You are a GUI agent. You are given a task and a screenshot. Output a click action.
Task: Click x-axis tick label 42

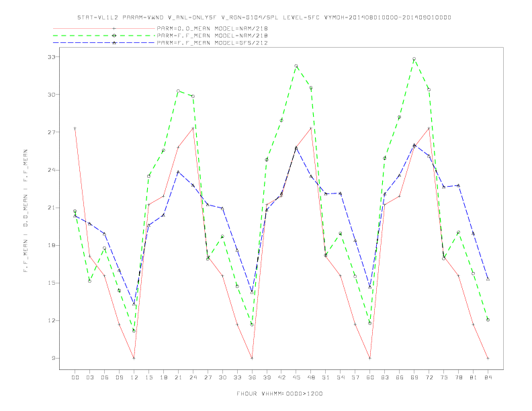click(x=281, y=377)
